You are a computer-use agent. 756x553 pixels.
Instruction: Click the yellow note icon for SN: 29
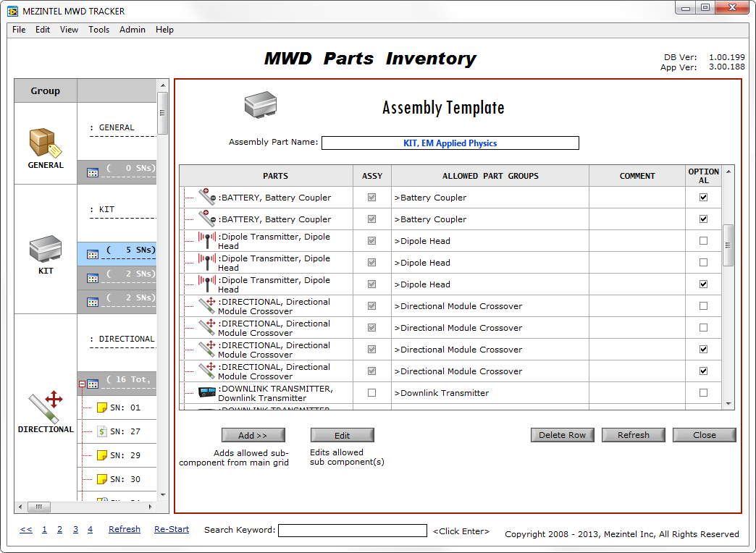pyautogui.click(x=101, y=455)
